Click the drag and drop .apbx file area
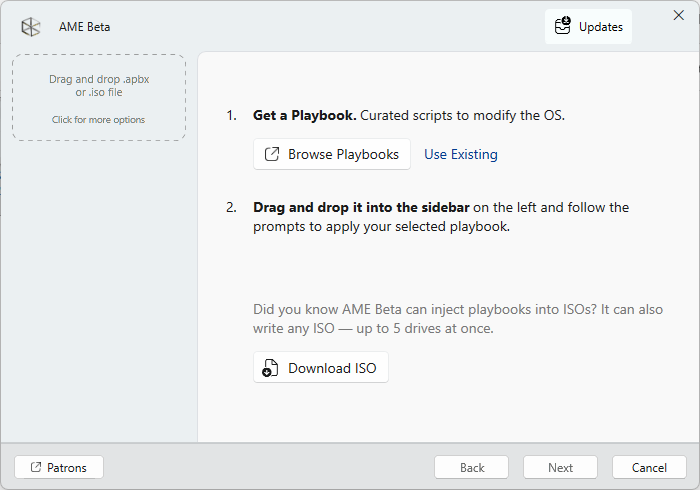 99,98
